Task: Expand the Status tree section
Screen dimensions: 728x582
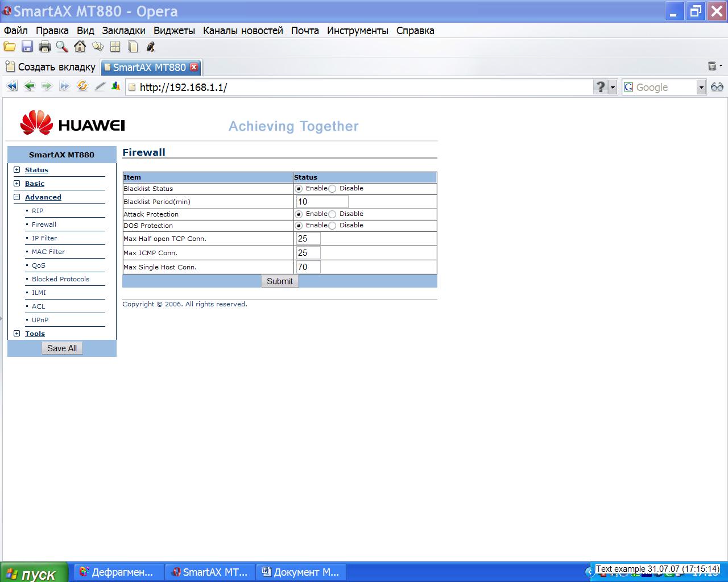Action: tap(16, 170)
